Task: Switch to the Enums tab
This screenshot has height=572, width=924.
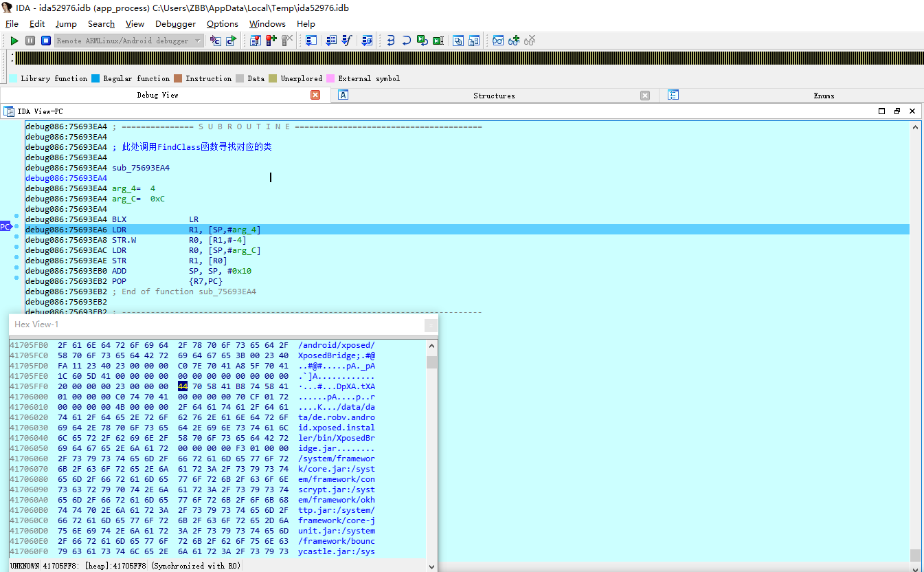Action: pos(824,96)
